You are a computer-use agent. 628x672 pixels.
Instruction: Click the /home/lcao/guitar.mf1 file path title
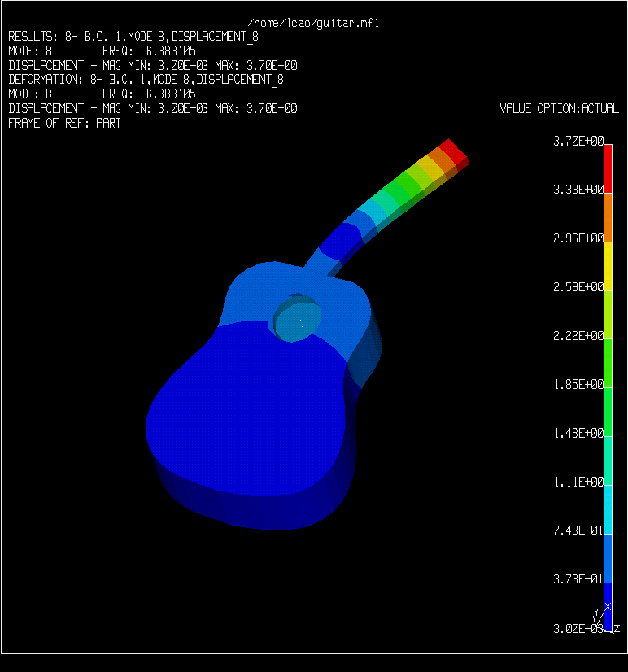pos(313,23)
